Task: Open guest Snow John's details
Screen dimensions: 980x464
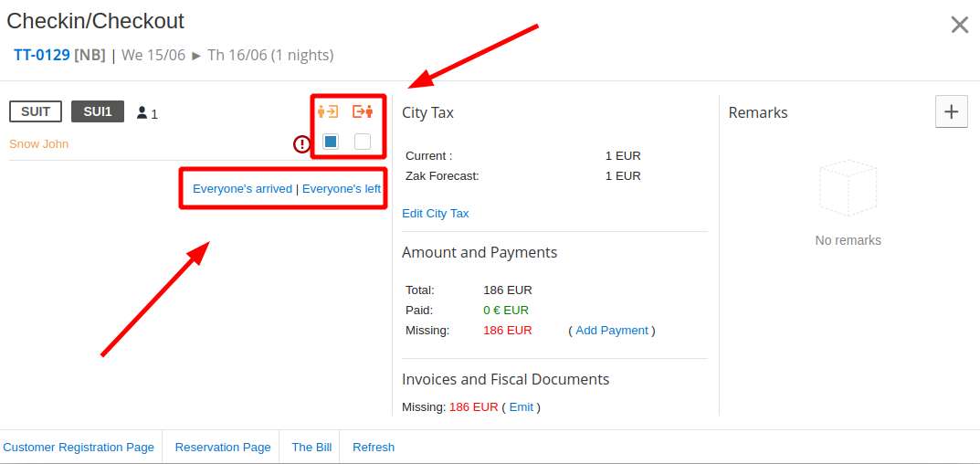Action: [39, 143]
